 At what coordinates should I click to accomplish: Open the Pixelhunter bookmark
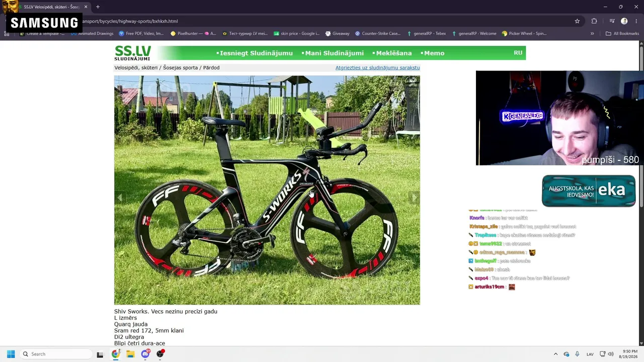point(193,34)
